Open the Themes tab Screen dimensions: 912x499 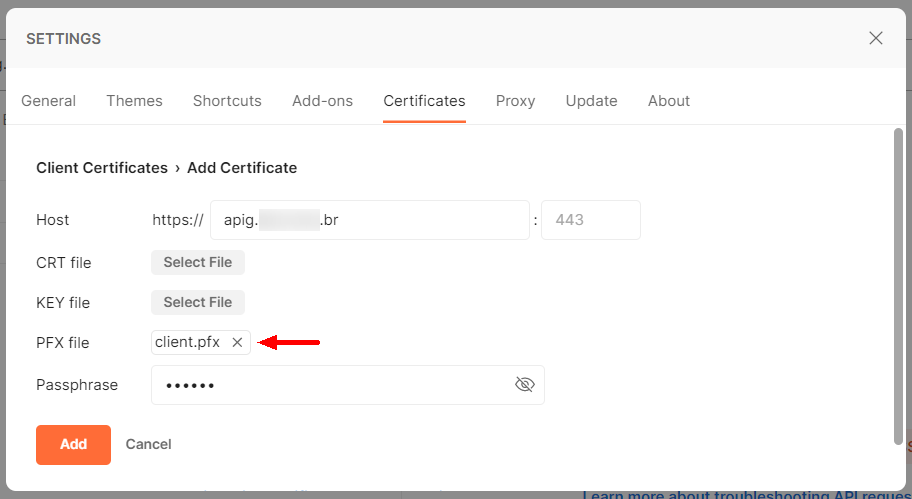(x=134, y=101)
